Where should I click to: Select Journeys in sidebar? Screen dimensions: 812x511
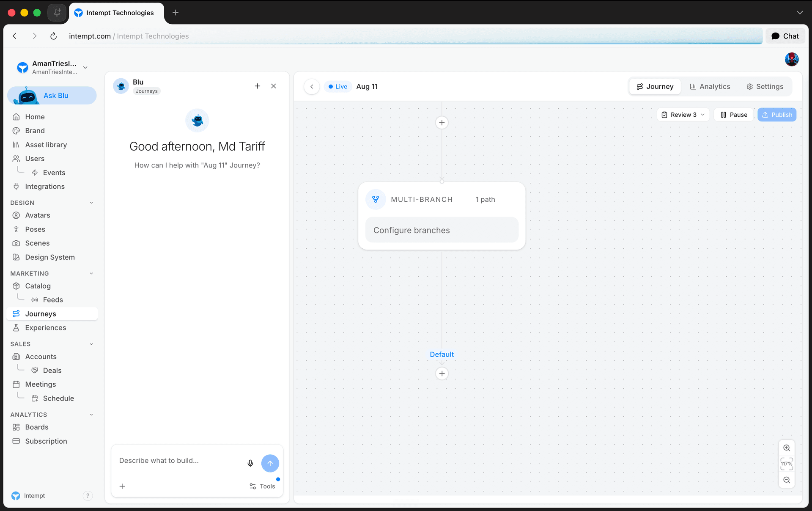coord(52,314)
